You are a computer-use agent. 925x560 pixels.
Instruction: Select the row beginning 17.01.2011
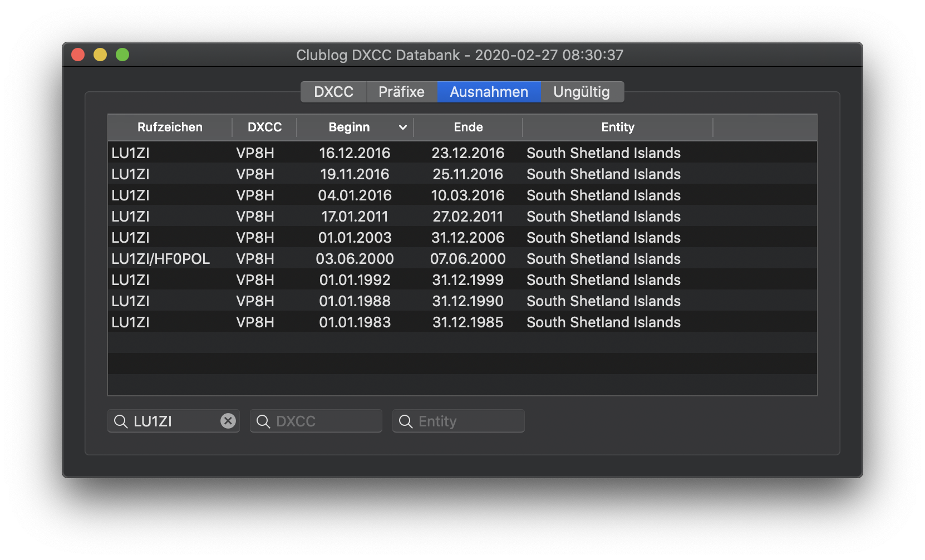click(x=462, y=217)
